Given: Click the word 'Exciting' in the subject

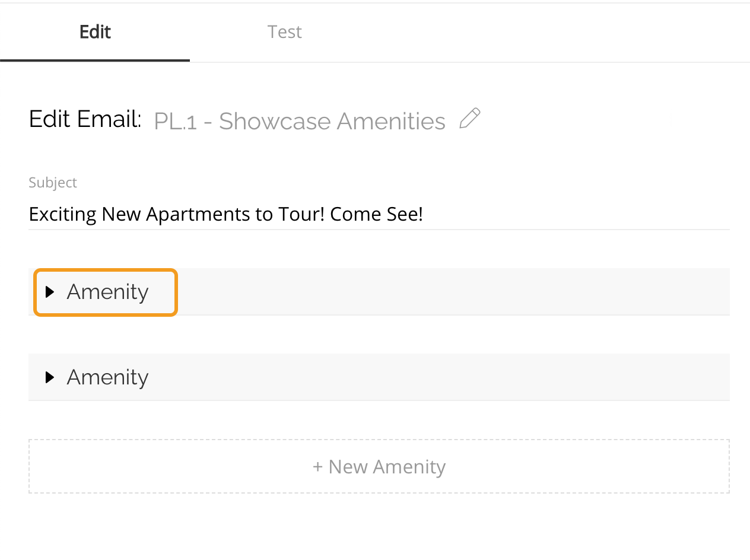Looking at the screenshot, I should tap(63, 214).
